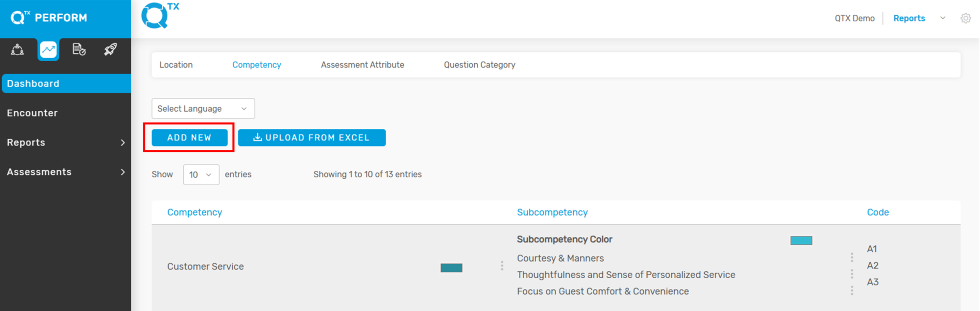This screenshot has height=311, width=980.
Task: Open three-dot menu for Customer Service competency
Action: (x=502, y=265)
